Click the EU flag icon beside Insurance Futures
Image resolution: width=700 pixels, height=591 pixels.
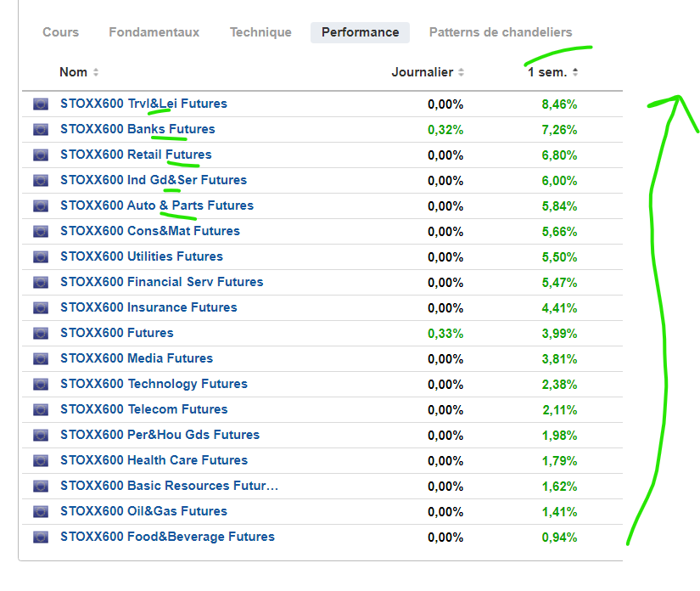pyautogui.click(x=41, y=307)
